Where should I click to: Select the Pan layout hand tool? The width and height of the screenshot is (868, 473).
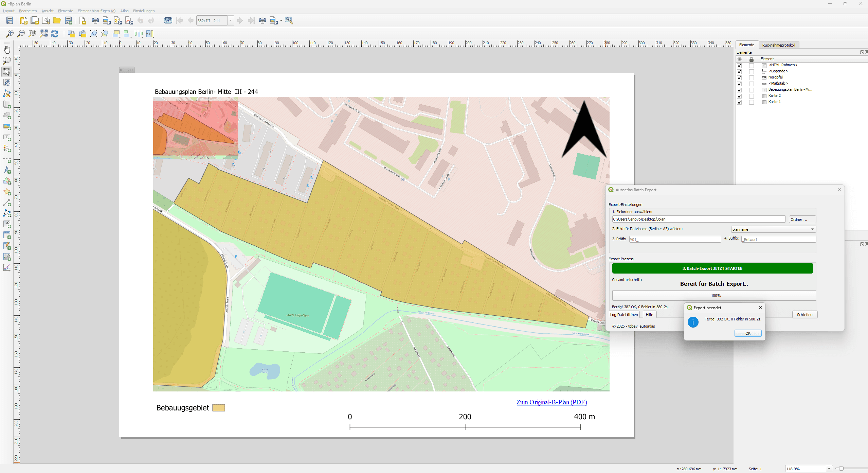7,50
